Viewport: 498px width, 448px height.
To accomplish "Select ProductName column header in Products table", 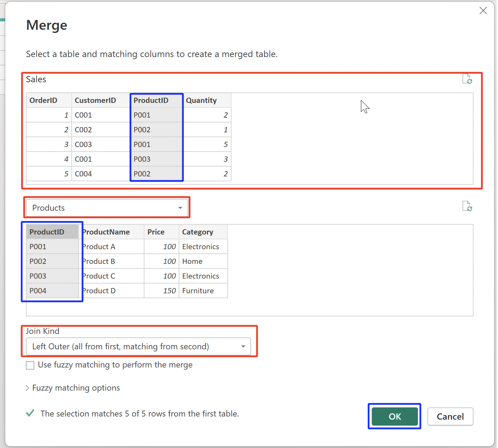I will point(112,232).
